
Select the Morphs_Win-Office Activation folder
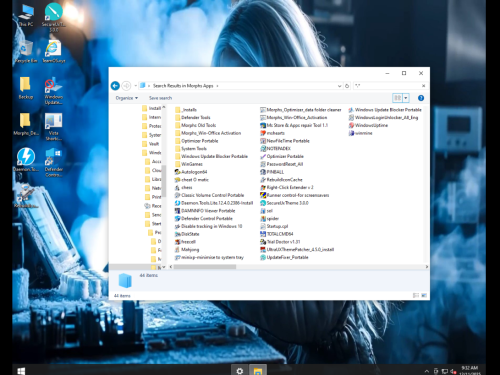coord(208,133)
